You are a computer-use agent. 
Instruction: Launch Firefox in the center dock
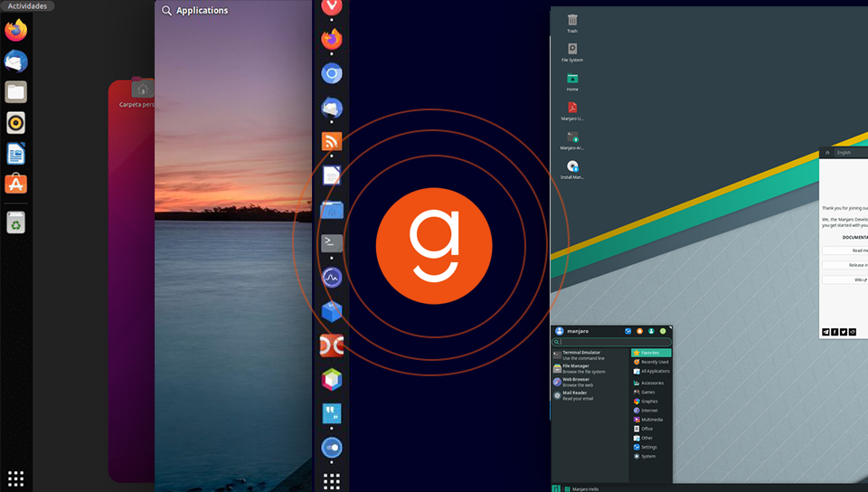click(332, 39)
